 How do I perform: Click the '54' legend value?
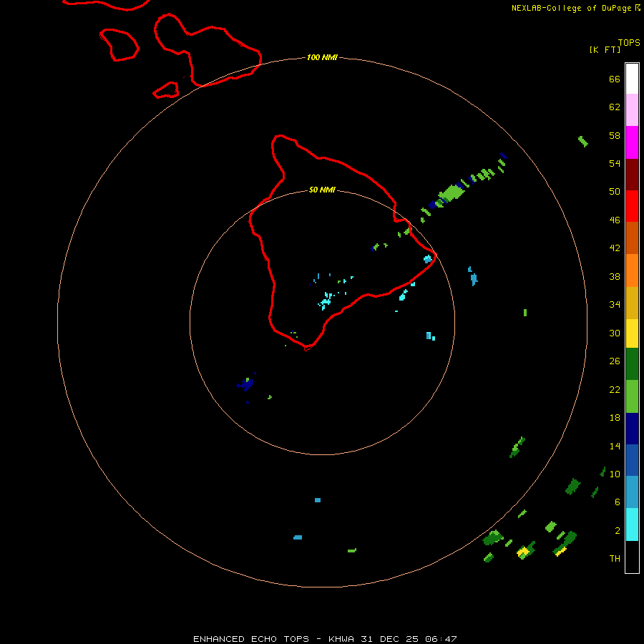pyautogui.click(x=615, y=163)
